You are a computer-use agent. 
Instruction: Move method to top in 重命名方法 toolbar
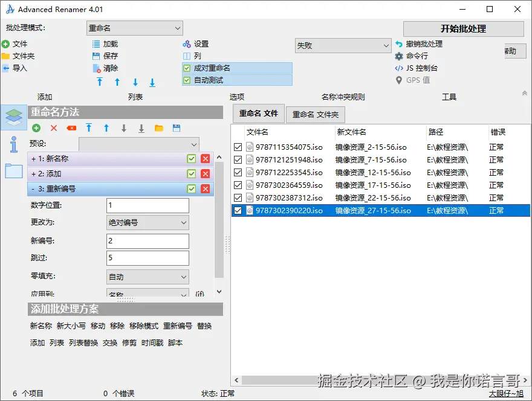click(89, 128)
